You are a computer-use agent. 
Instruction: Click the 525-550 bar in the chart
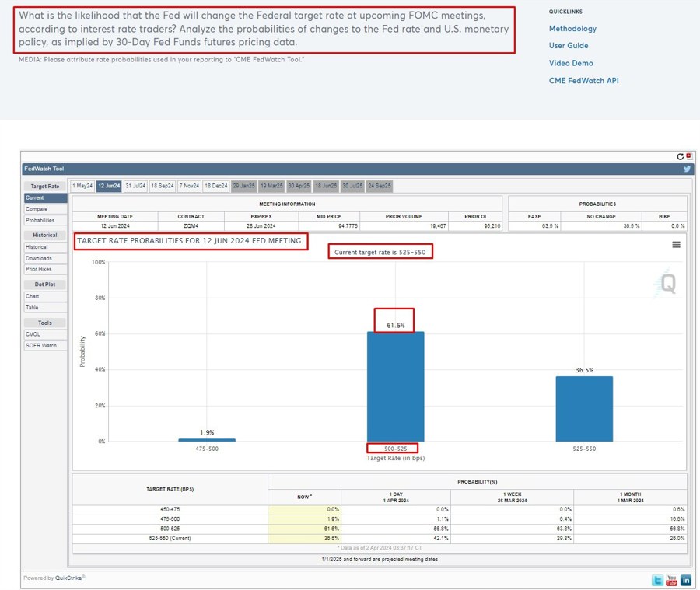pos(584,409)
